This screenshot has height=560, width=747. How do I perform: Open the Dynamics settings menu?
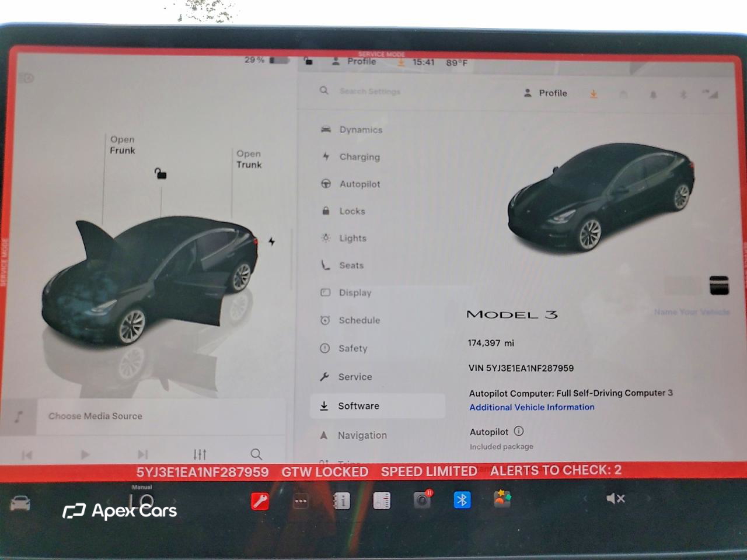(352, 129)
